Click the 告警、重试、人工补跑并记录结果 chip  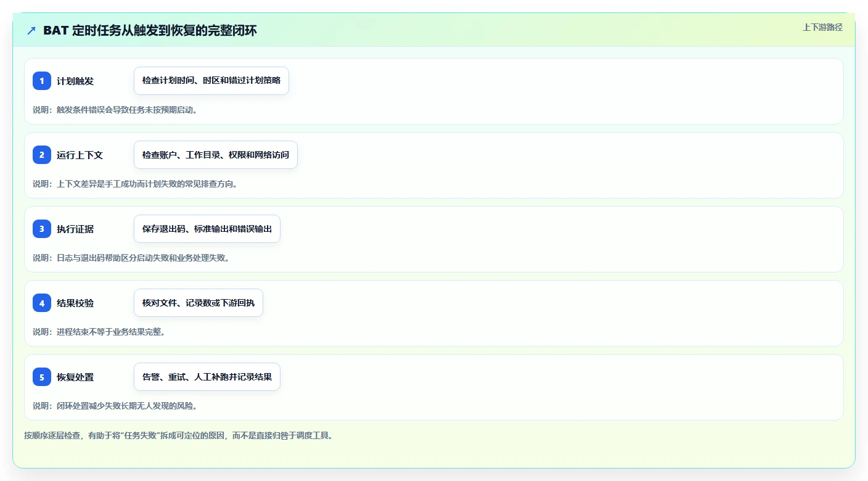coord(207,377)
